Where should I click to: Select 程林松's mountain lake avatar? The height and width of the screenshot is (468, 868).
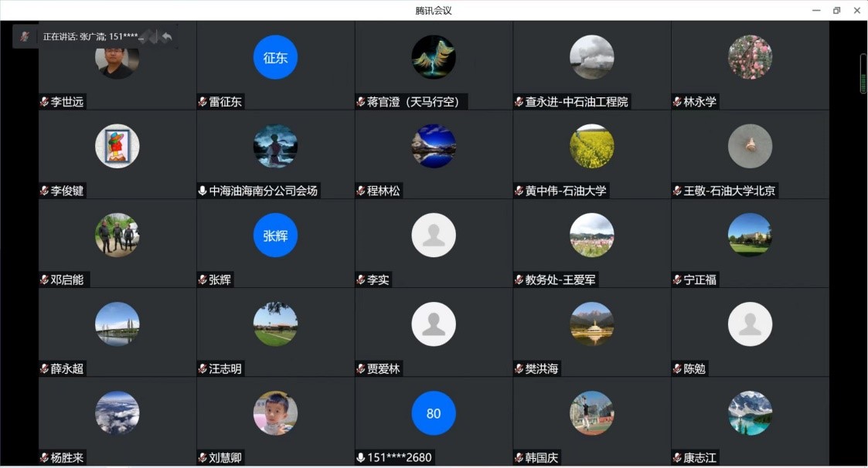pyautogui.click(x=434, y=147)
